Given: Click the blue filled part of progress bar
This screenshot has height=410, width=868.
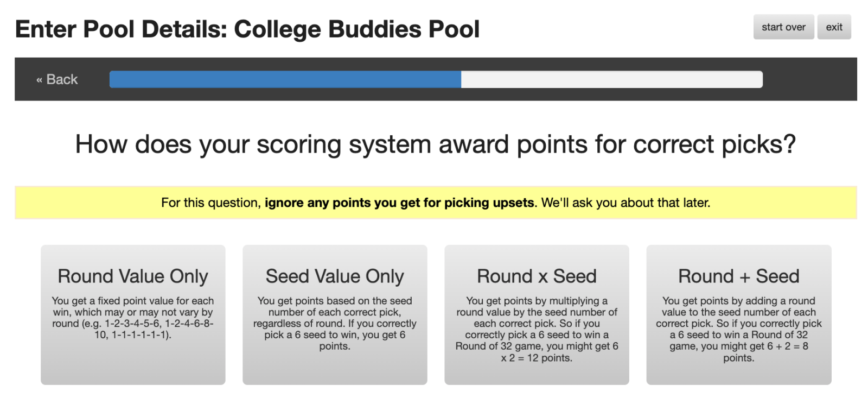Looking at the screenshot, I should point(285,79).
